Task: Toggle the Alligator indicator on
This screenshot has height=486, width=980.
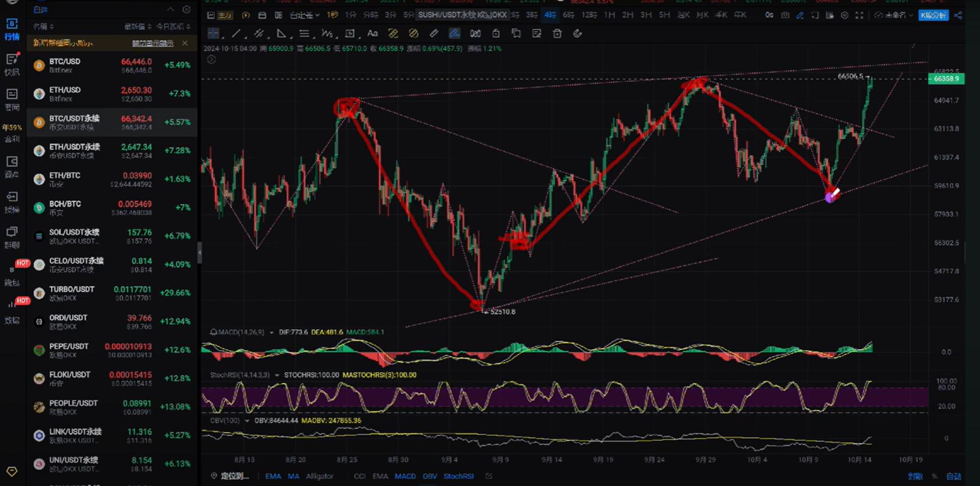Action: click(320, 476)
